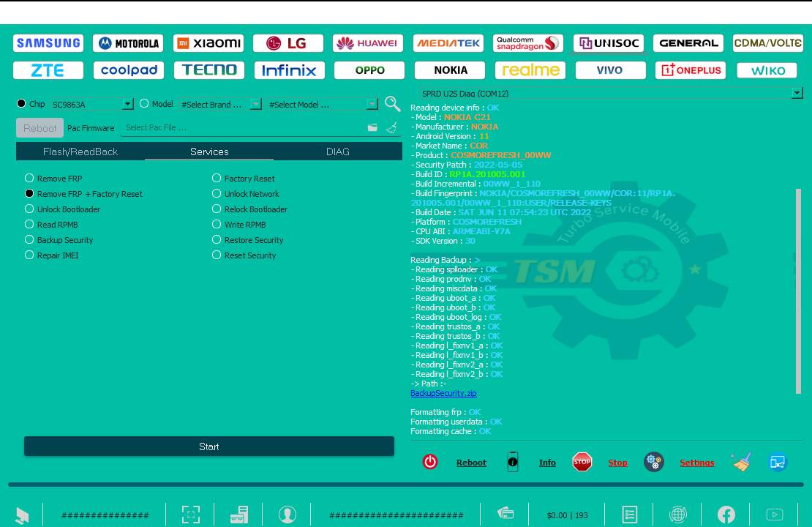The height and width of the screenshot is (527, 812).
Task: Clear the log with broom icon
Action: pyautogui.click(x=741, y=462)
